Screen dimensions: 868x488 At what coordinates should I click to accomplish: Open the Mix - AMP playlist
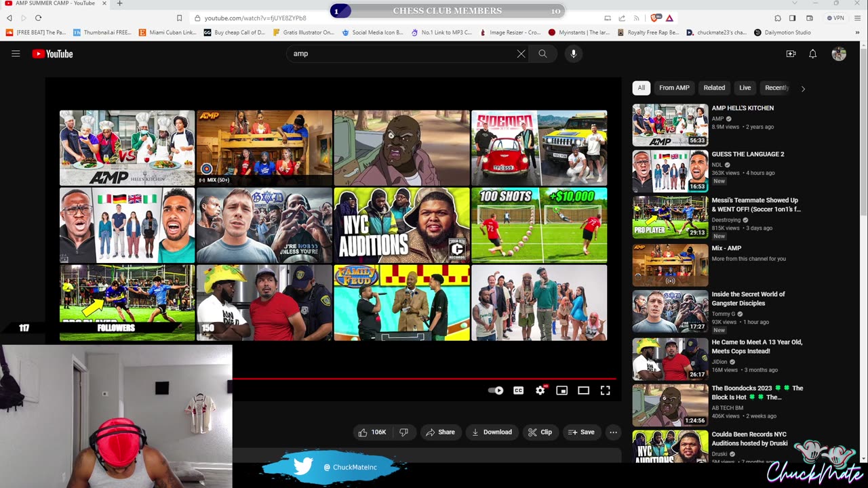click(x=726, y=248)
